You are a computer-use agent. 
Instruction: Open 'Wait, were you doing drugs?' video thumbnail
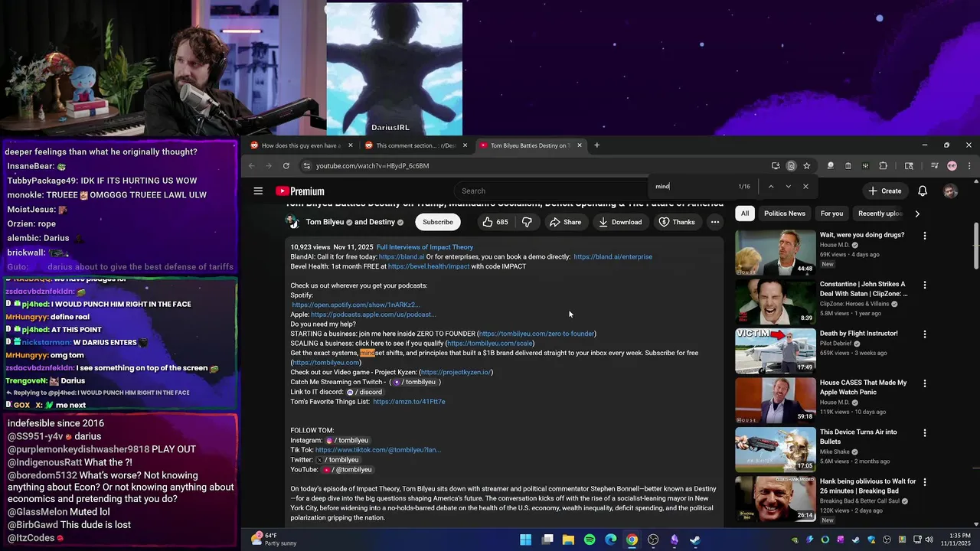point(776,252)
